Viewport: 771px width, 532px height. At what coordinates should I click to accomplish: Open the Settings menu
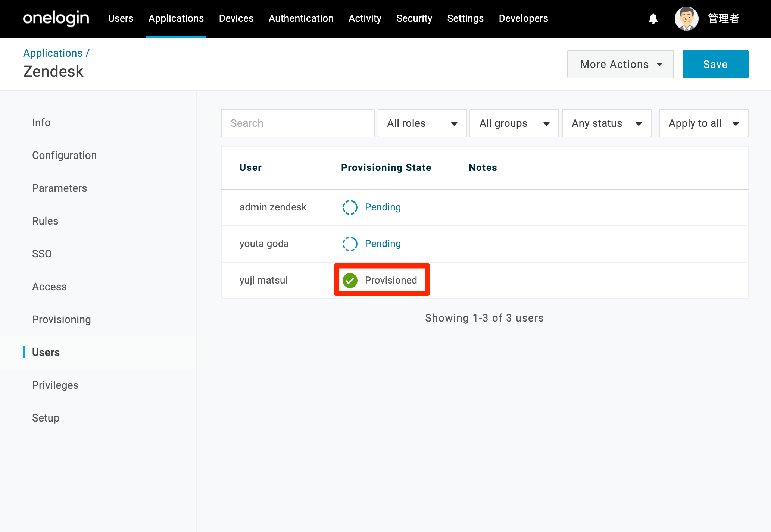pos(465,18)
